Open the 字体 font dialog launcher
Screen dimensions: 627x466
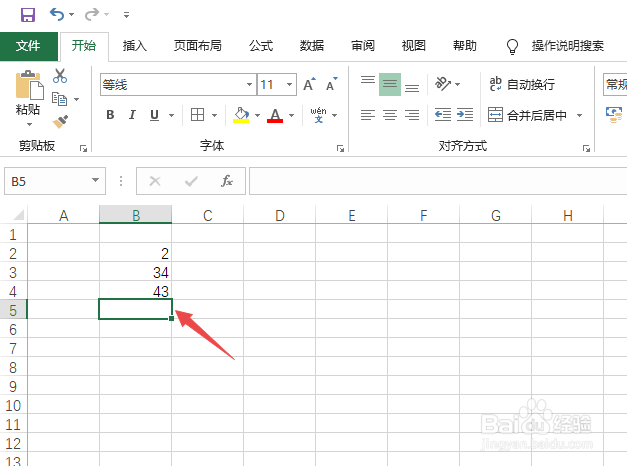click(340, 148)
